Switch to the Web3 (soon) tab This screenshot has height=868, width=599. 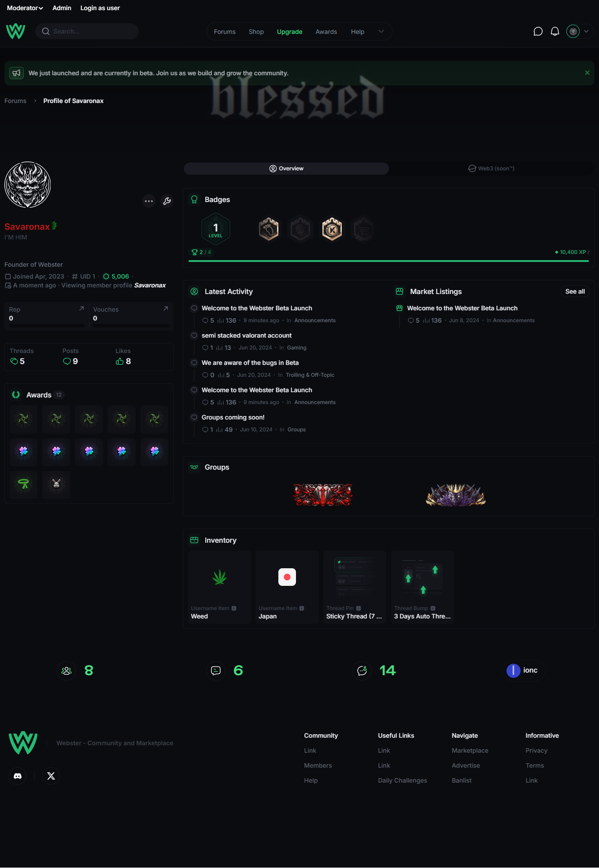tap(492, 169)
